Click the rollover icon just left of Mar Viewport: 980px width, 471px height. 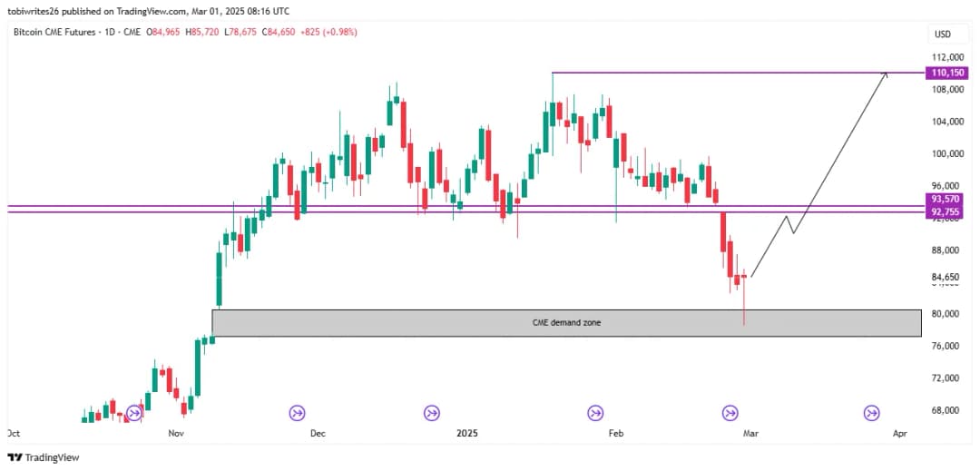coord(730,413)
